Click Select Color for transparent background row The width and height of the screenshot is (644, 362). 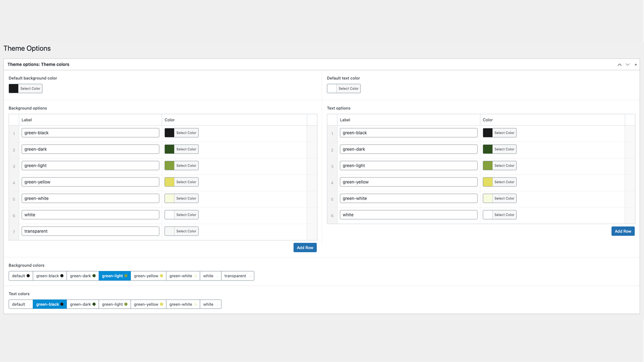click(x=186, y=231)
